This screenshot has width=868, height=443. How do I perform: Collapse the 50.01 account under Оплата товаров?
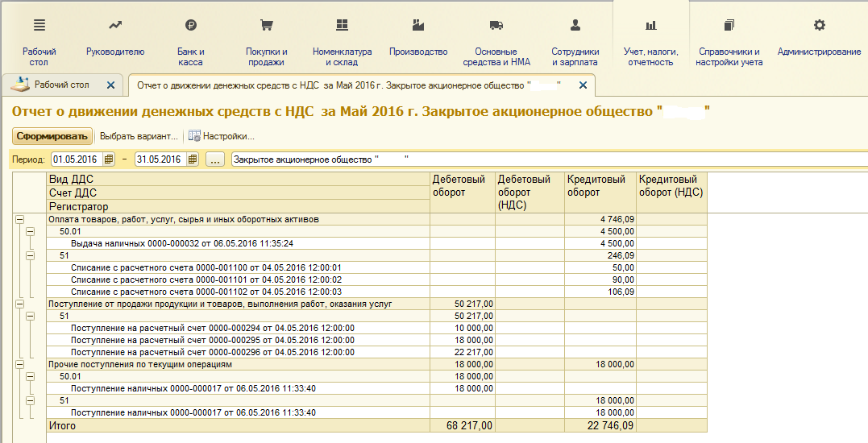pos(30,232)
